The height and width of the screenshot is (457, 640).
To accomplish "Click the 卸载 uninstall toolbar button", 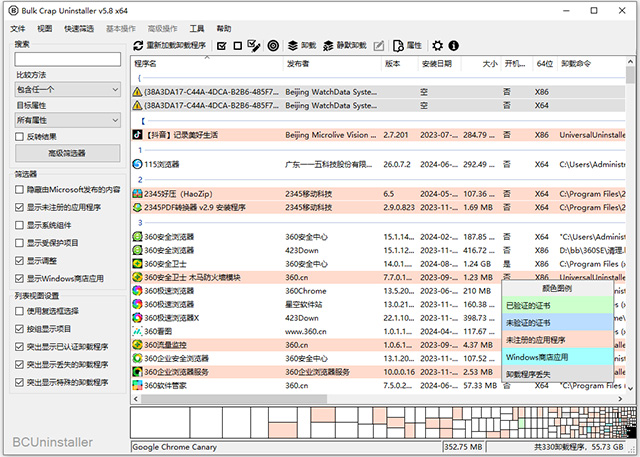I will point(302,46).
